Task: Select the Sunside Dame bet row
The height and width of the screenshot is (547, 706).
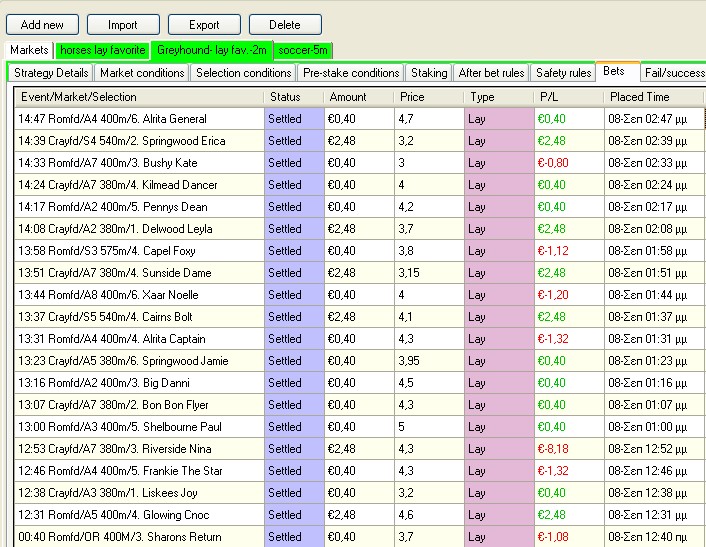Action: [359, 273]
